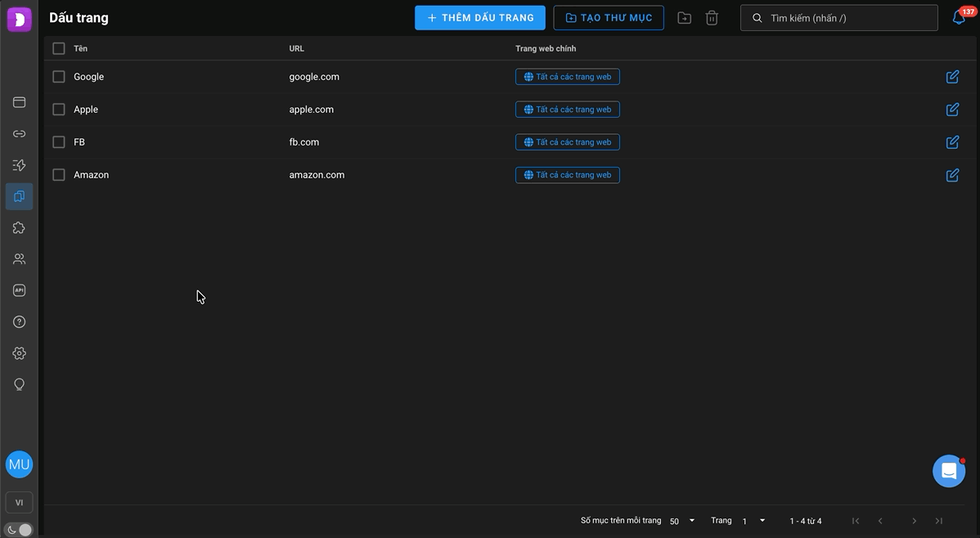Click the Tên column header
The height and width of the screenshot is (538, 980).
click(81, 48)
